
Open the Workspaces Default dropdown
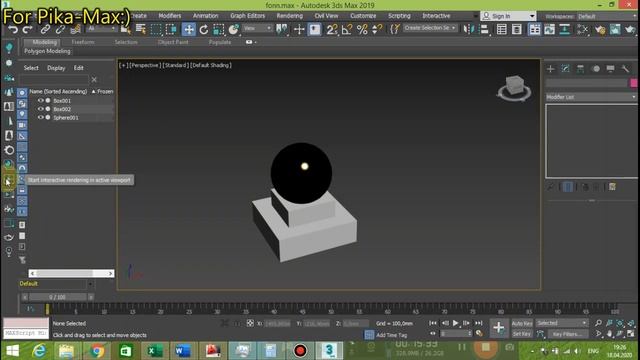tap(607, 16)
